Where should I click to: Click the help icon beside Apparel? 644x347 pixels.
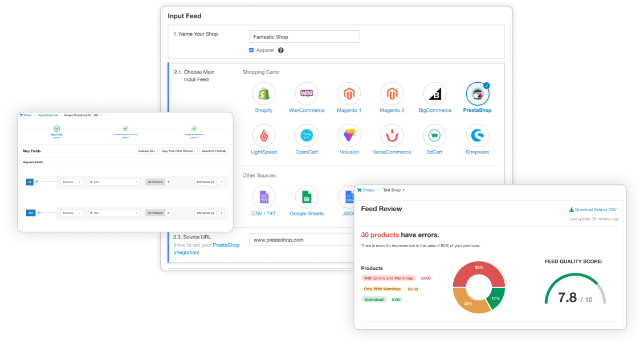tap(280, 50)
